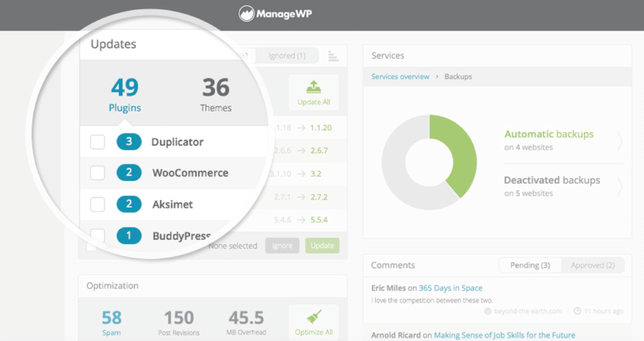Open the 365 Days in Space link
Screen dimensions: 644x341
pos(450,288)
